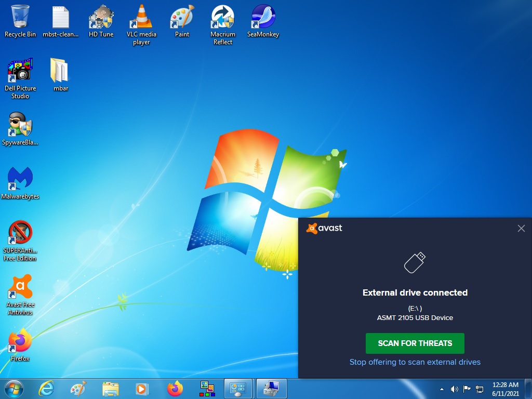Viewport: 532px width, 399px height.
Task: Show hidden system tray icons
Action: click(x=442, y=389)
